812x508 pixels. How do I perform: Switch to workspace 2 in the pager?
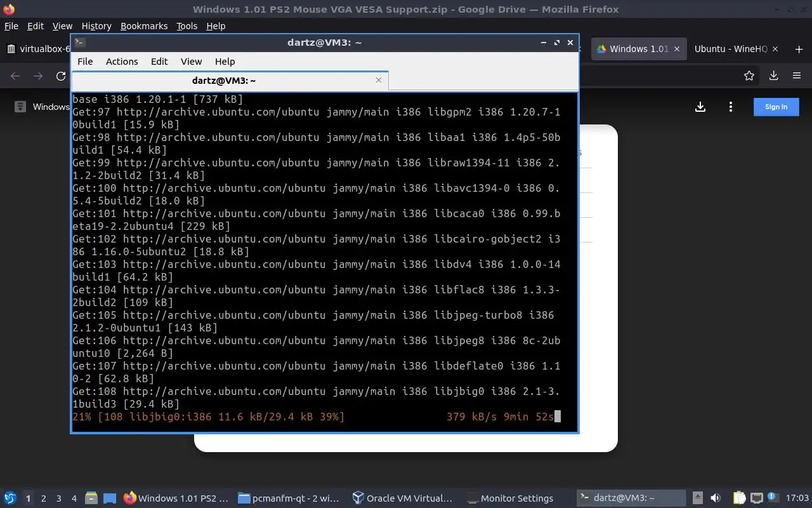pos(44,498)
